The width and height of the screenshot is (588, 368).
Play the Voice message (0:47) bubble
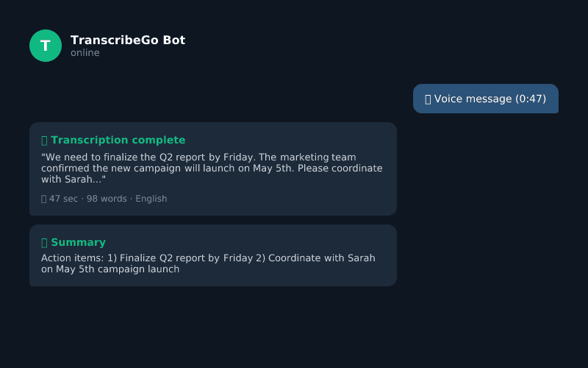coord(486,99)
